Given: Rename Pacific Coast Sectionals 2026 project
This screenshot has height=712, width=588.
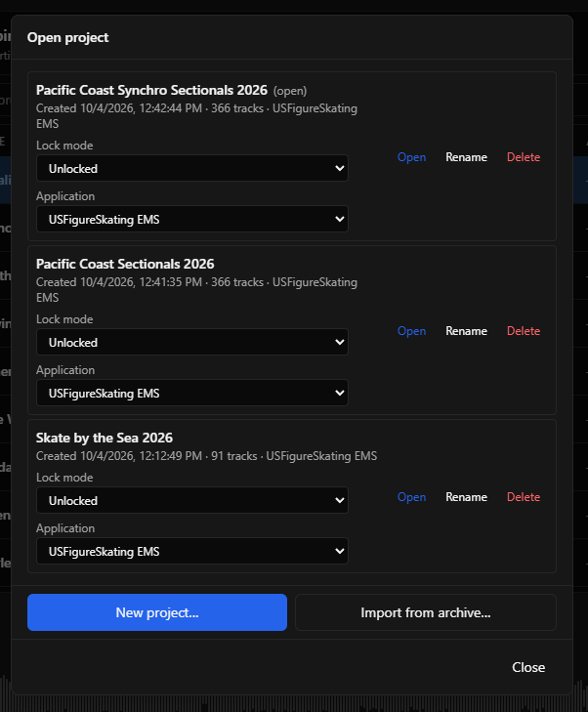Looking at the screenshot, I should [x=466, y=331].
